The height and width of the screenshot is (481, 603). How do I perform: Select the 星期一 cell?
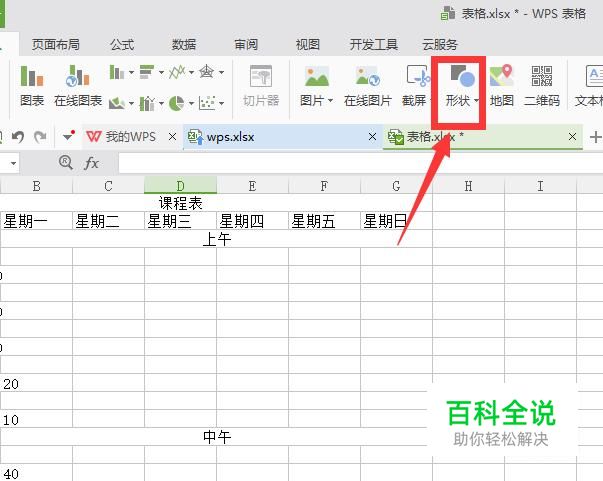tap(37, 221)
